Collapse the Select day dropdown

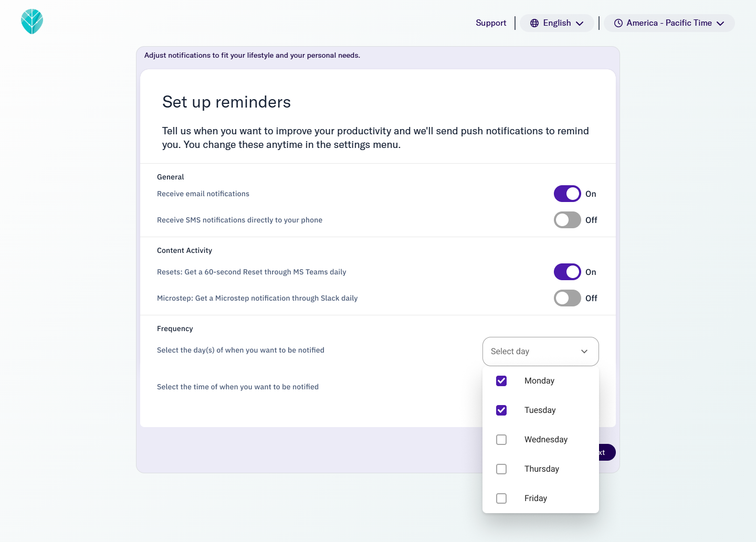click(x=583, y=352)
